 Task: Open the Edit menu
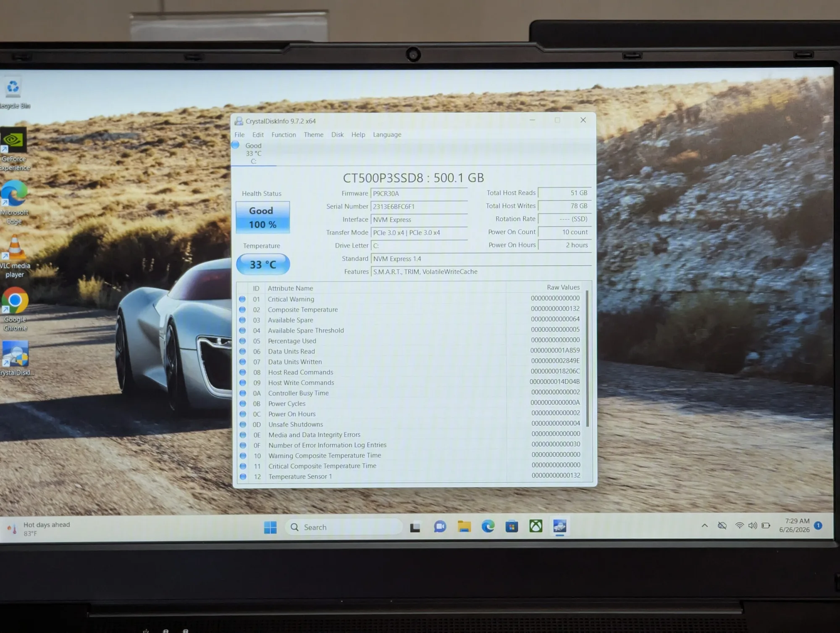pyautogui.click(x=258, y=135)
